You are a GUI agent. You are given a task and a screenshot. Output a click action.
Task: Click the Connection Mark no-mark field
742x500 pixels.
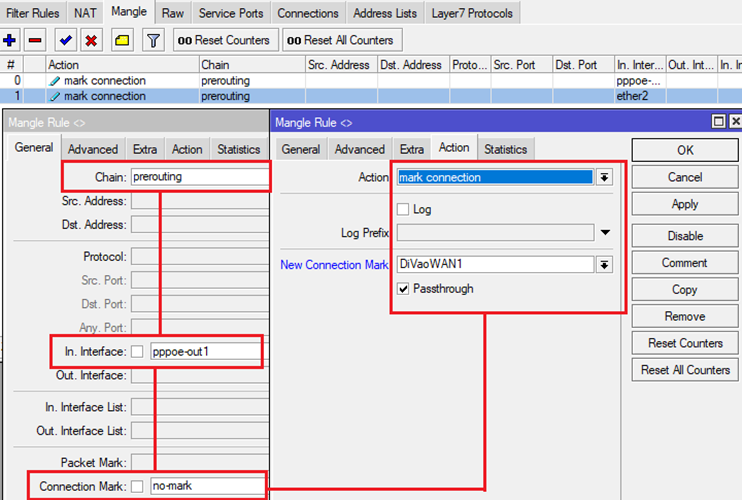point(206,487)
